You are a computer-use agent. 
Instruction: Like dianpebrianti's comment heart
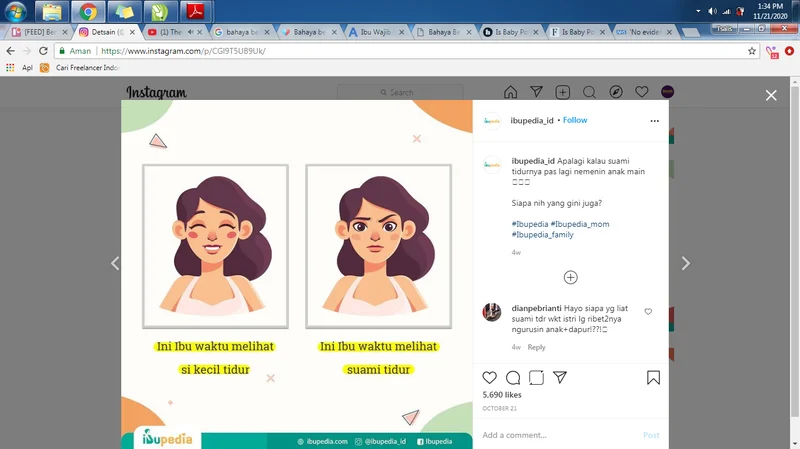648,311
